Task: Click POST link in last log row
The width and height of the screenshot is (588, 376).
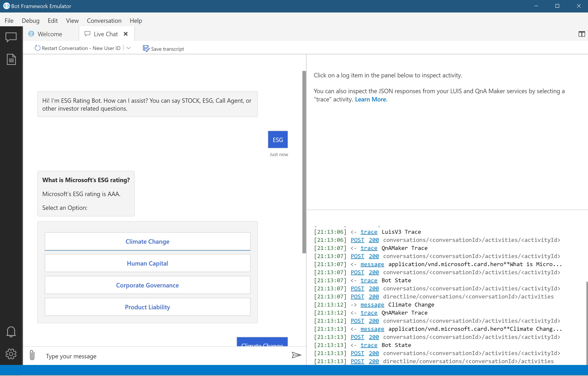Action: click(x=357, y=361)
